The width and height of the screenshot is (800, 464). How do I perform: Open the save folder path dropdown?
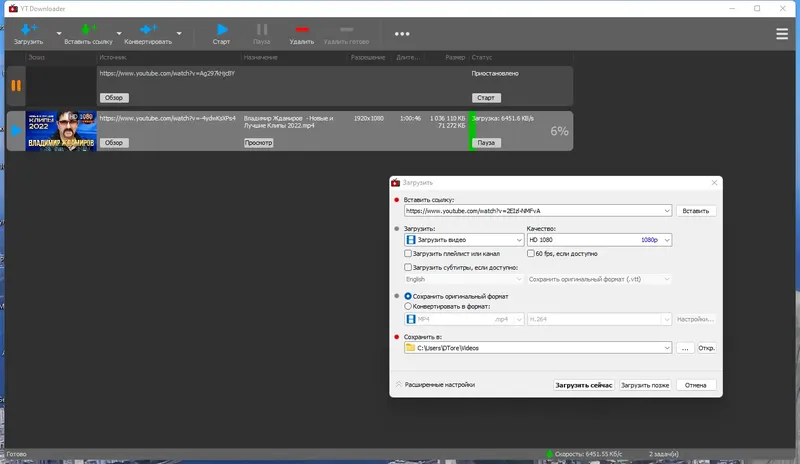point(667,348)
